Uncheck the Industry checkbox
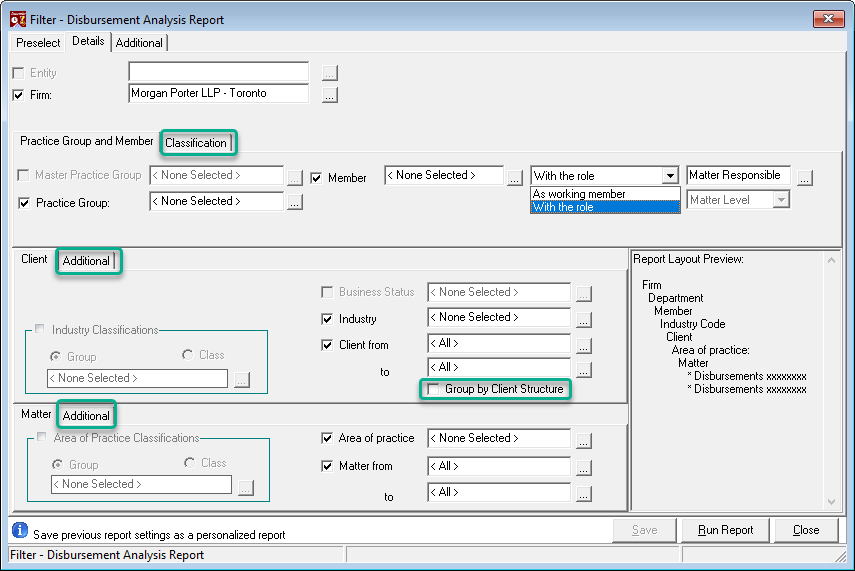The width and height of the screenshot is (855, 571). coord(327,319)
